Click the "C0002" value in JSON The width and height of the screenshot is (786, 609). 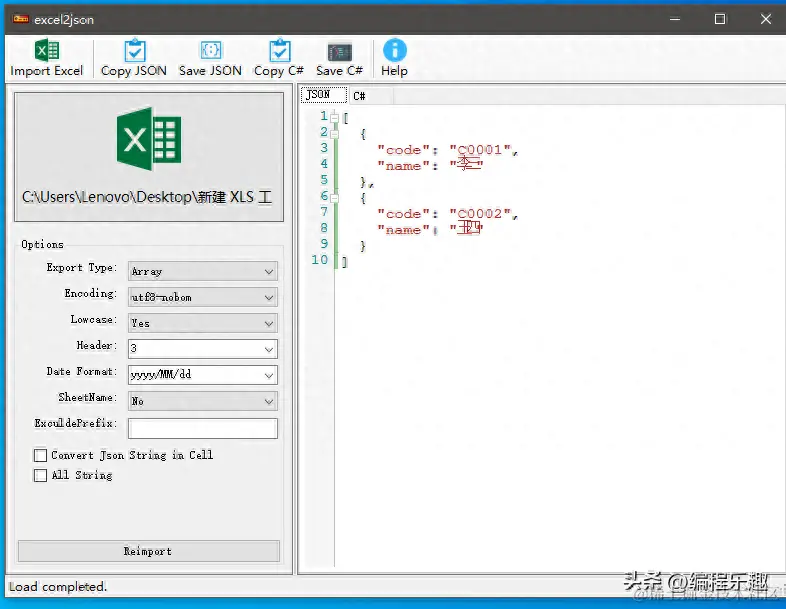[x=480, y=214]
